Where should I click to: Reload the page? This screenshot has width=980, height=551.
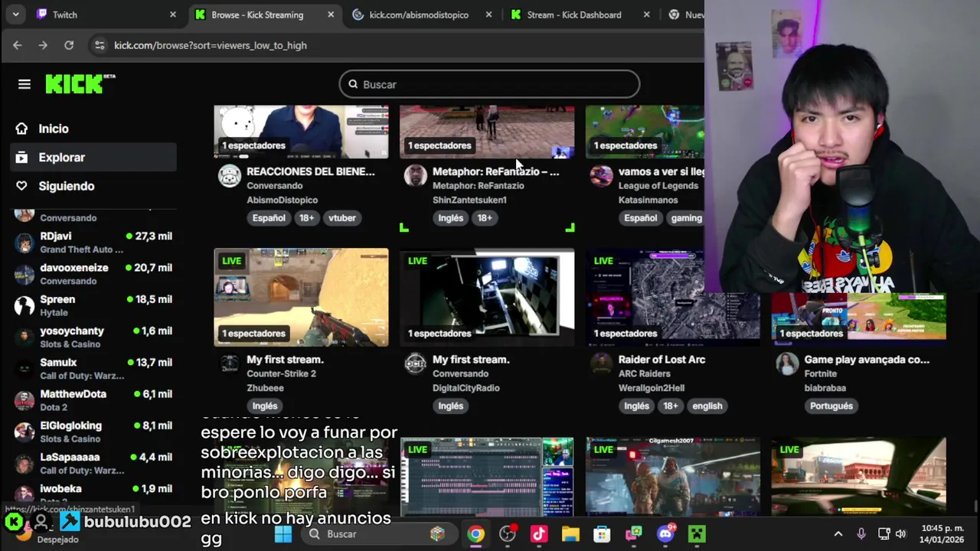(69, 45)
